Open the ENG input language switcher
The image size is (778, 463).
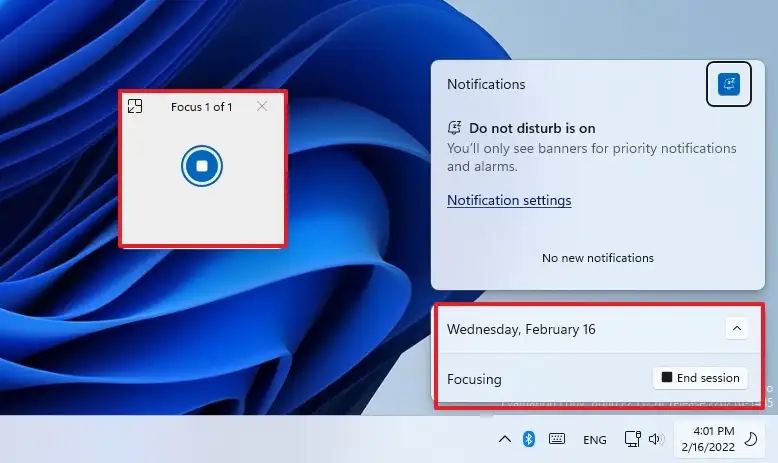[594, 439]
